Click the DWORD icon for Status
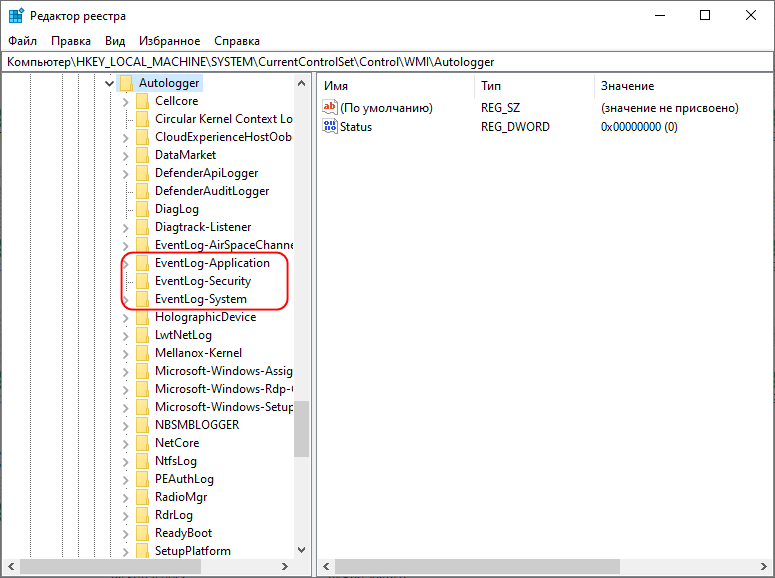 (330, 126)
